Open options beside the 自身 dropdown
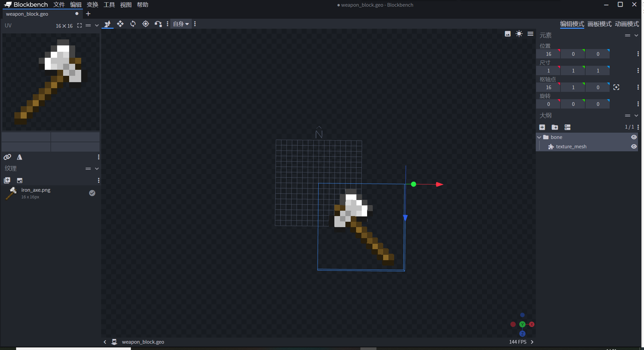The width and height of the screenshot is (644, 350). coord(195,24)
